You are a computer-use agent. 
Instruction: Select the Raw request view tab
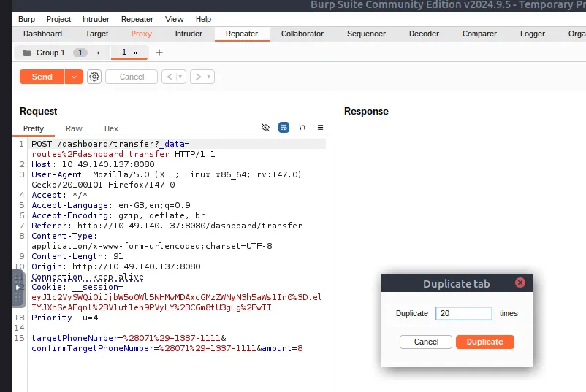[x=74, y=128]
